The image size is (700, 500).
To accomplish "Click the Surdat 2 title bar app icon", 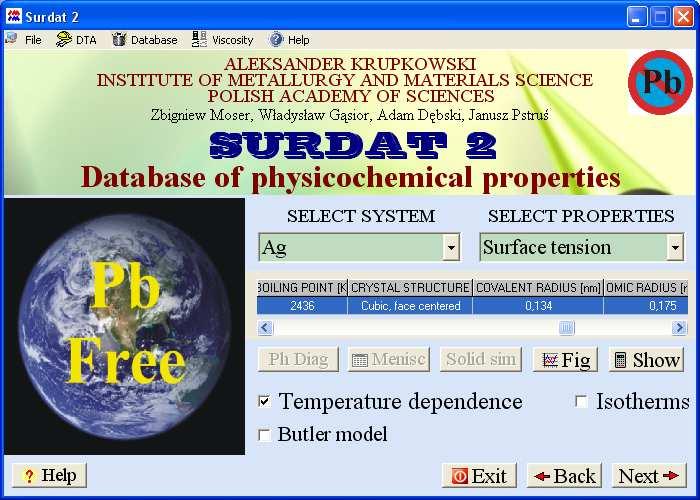I will coord(13,17).
